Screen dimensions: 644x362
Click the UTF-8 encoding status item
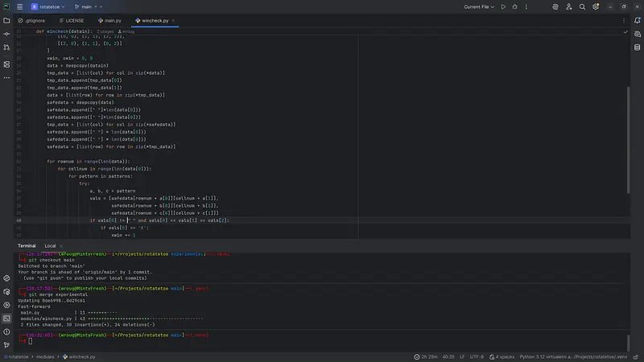pos(477,356)
